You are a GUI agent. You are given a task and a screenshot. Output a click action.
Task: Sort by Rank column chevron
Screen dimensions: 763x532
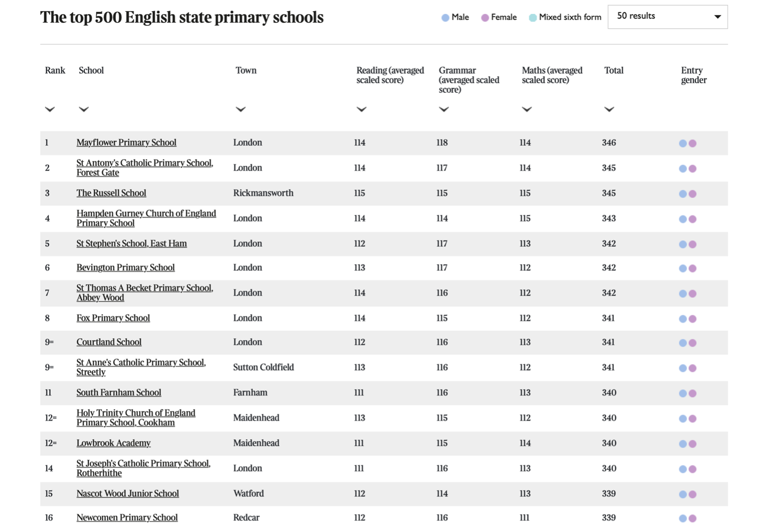tap(50, 109)
